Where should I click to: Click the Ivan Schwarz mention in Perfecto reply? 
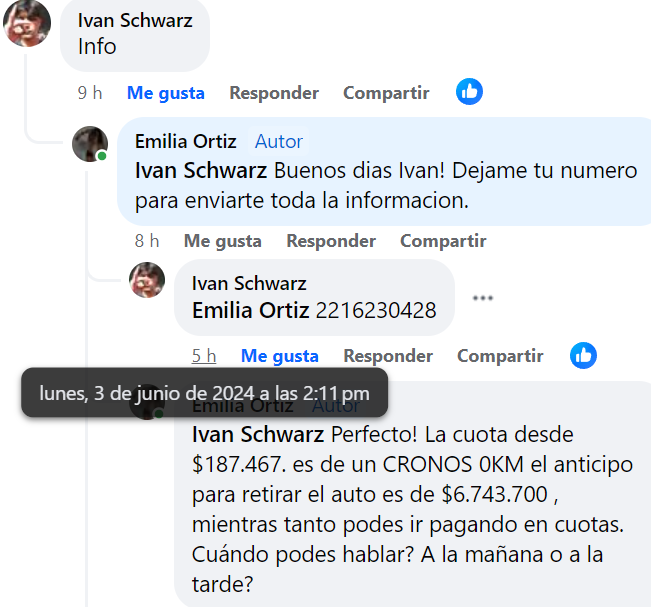pyautogui.click(x=258, y=435)
